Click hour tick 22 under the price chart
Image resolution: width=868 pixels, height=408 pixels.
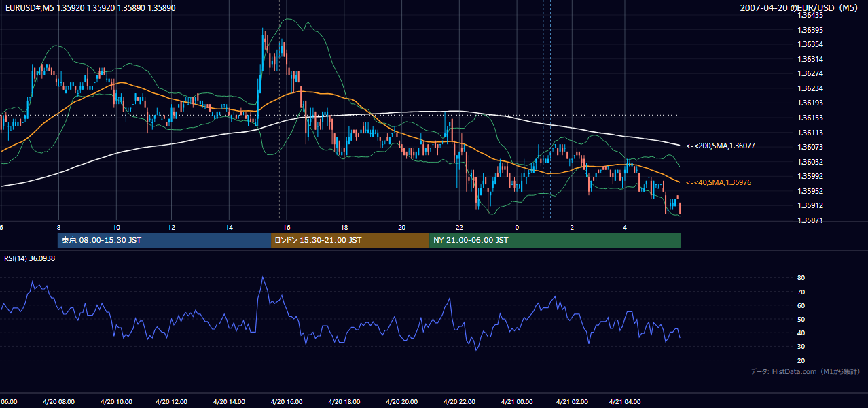click(x=459, y=227)
